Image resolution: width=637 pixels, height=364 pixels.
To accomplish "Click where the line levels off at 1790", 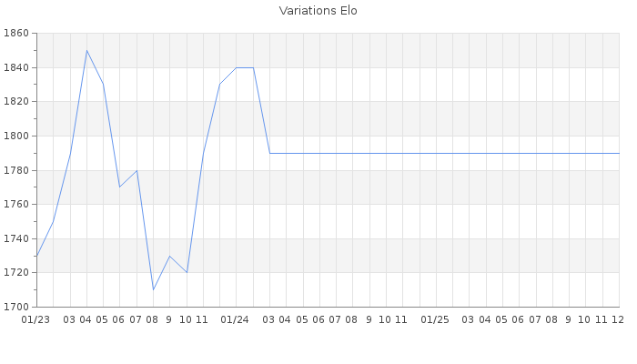I will click(269, 153).
